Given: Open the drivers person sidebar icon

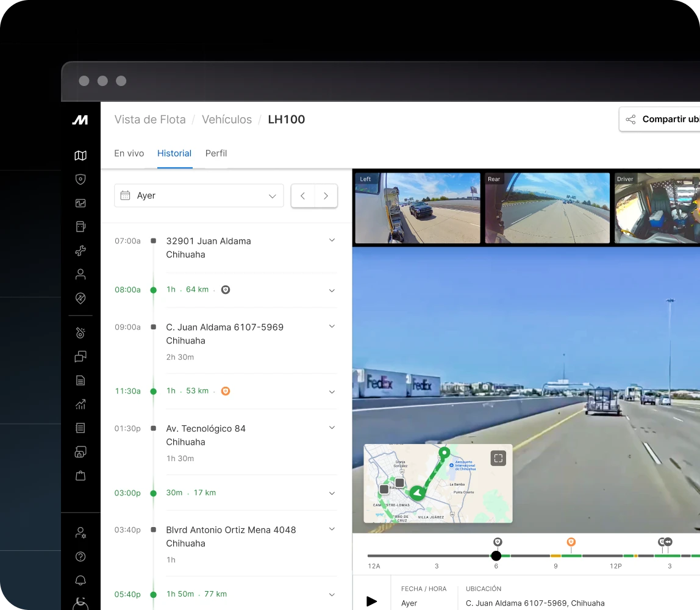Looking at the screenshot, I should click(x=80, y=274).
